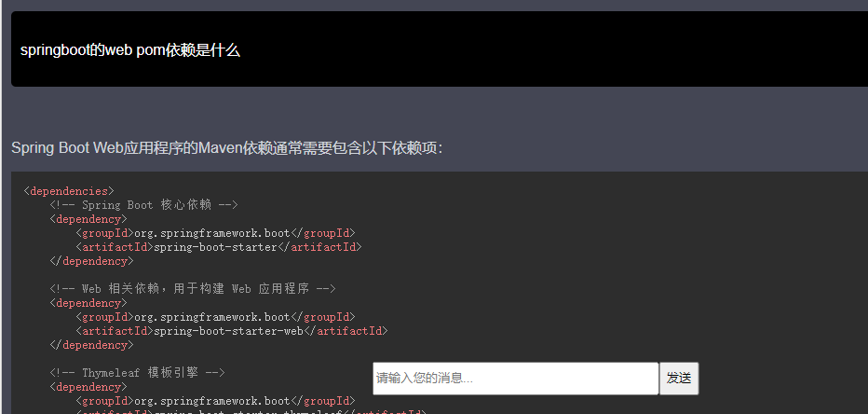Click the question text about springboot web pom
The width and height of the screenshot is (868, 414).
coord(130,50)
